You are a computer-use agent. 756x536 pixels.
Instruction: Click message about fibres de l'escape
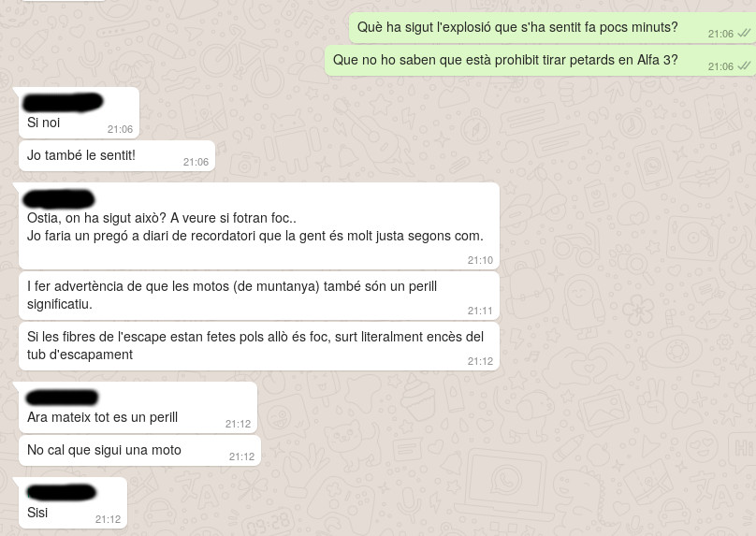pos(258,346)
